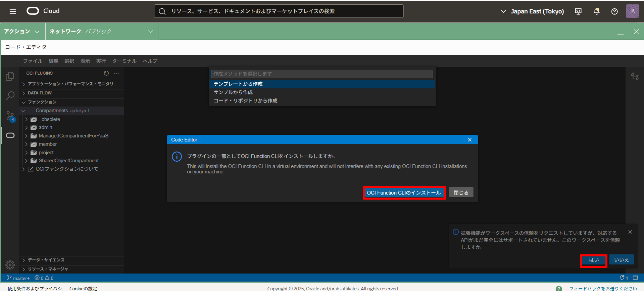The height and width of the screenshot is (291, 644).
Task: Click the feedback help icon in footer
Action: tap(559, 288)
